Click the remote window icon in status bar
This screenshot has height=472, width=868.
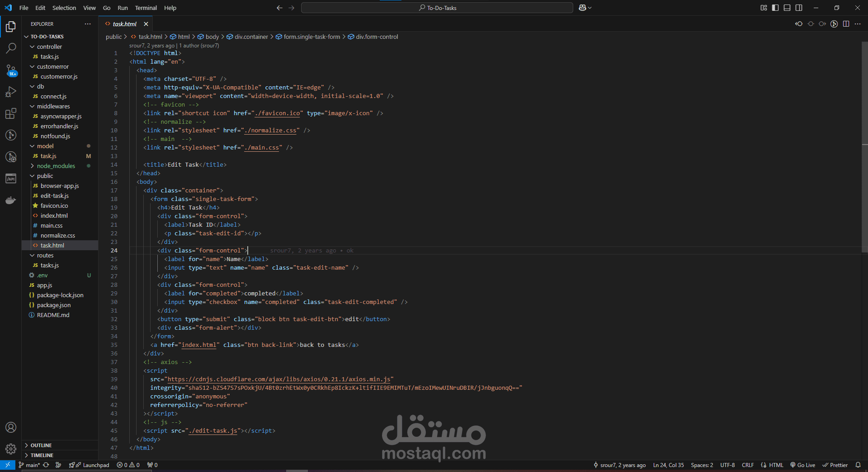click(x=8, y=465)
